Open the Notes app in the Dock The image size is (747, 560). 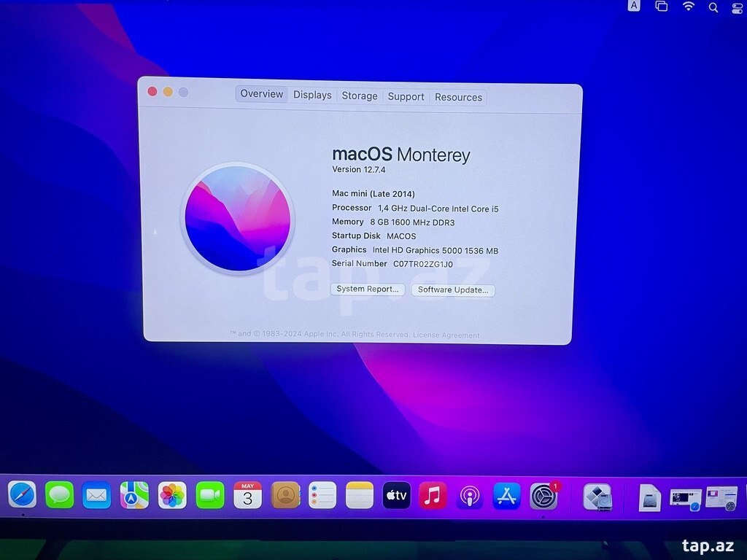[360, 495]
